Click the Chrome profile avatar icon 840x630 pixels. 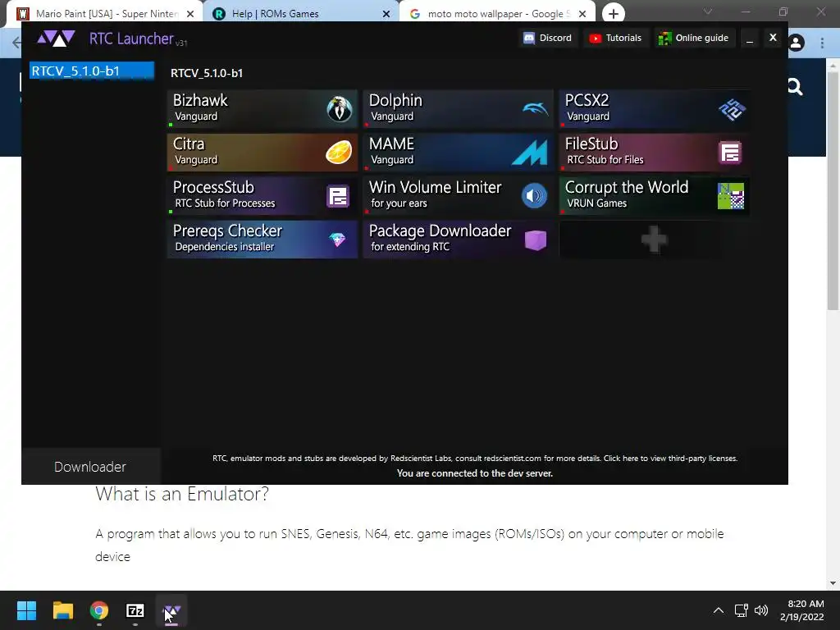point(796,43)
